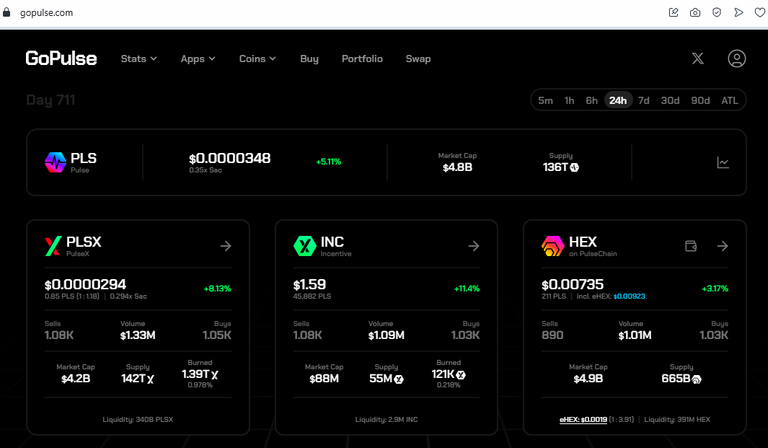Click the INC +11.4% change value
Image resolution: width=768 pixels, height=448 pixels.
[x=467, y=289]
